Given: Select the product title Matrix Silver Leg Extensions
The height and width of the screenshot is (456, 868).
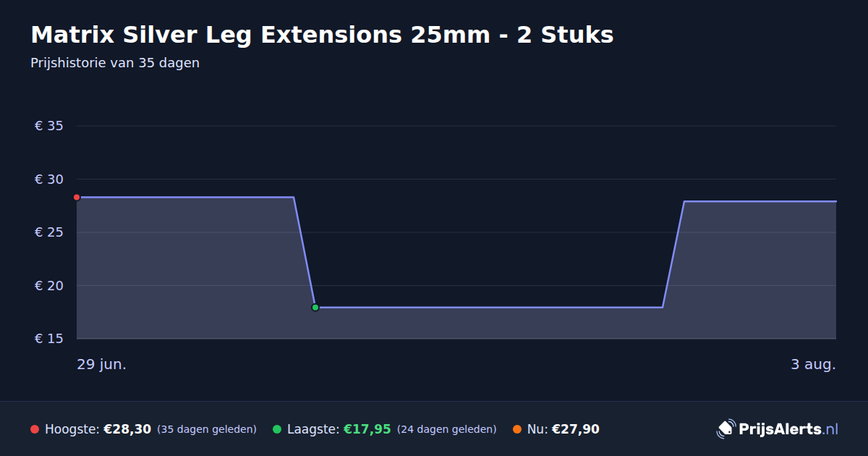Looking at the screenshot, I should [322, 35].
